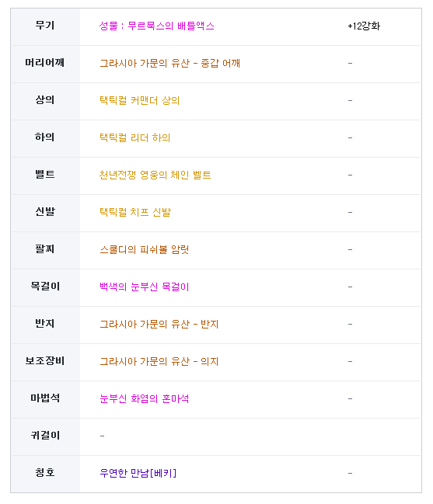The width and height of the screenshot is (433, 504).
Task: Select the 무기 row header
Action: pyautogui.click(x=45, y=26)
